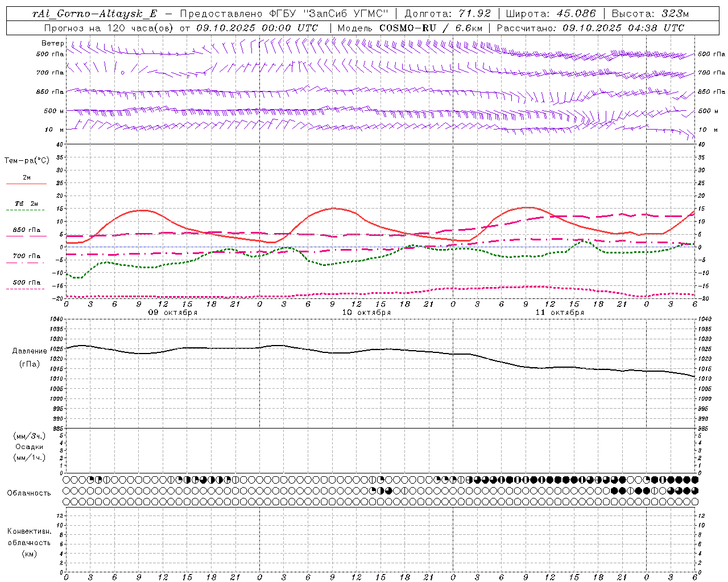Click the Рассчитано: 09.10.2025 04:38 UTC text

pos(590,28)
